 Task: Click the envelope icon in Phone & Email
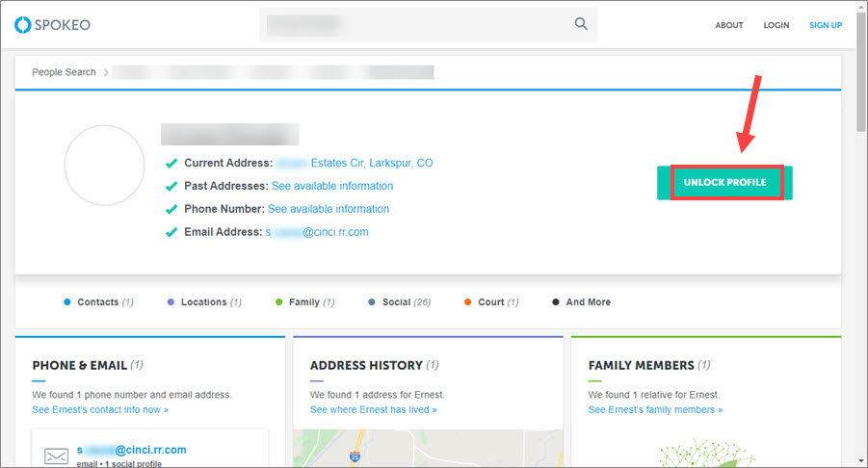click(56, 455)
